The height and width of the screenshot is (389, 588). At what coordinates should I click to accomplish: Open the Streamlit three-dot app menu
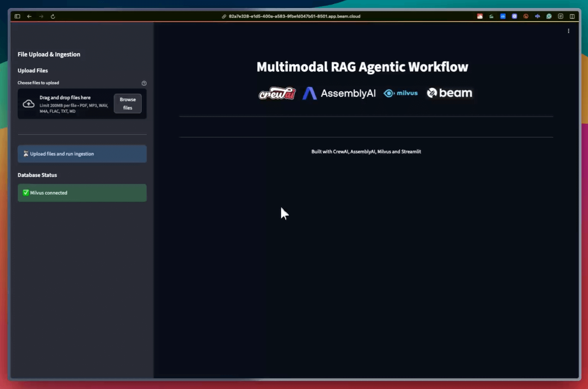[568, 31]
